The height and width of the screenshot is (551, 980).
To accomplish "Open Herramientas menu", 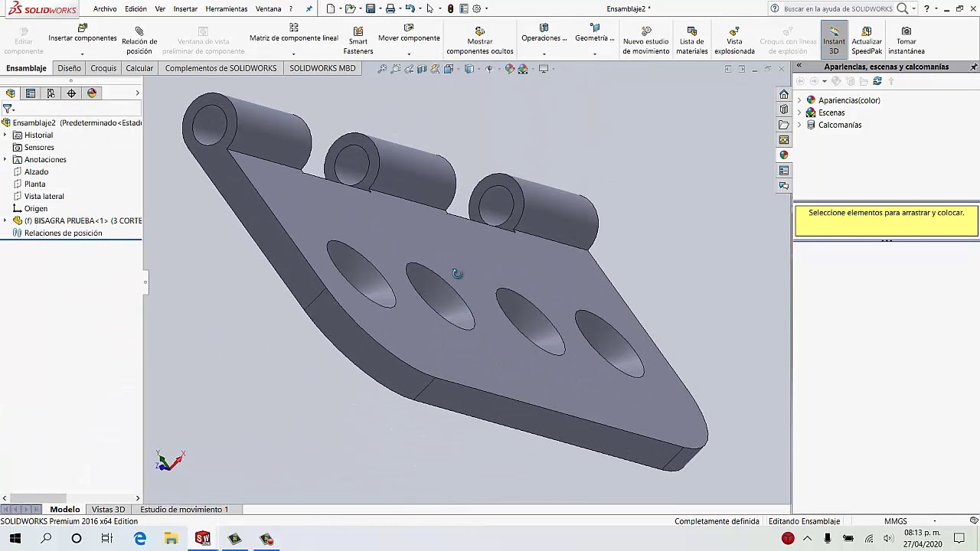I will (x=226, y=8).
